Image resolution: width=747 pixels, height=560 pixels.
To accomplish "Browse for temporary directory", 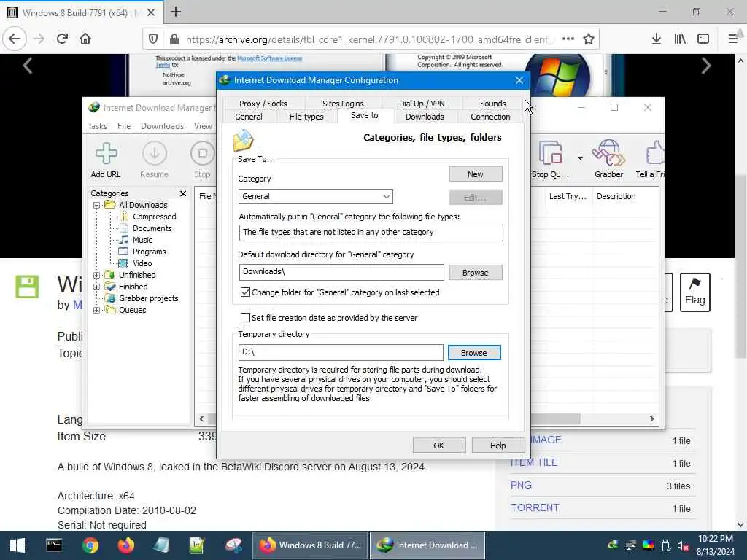I will click(474, 353).
